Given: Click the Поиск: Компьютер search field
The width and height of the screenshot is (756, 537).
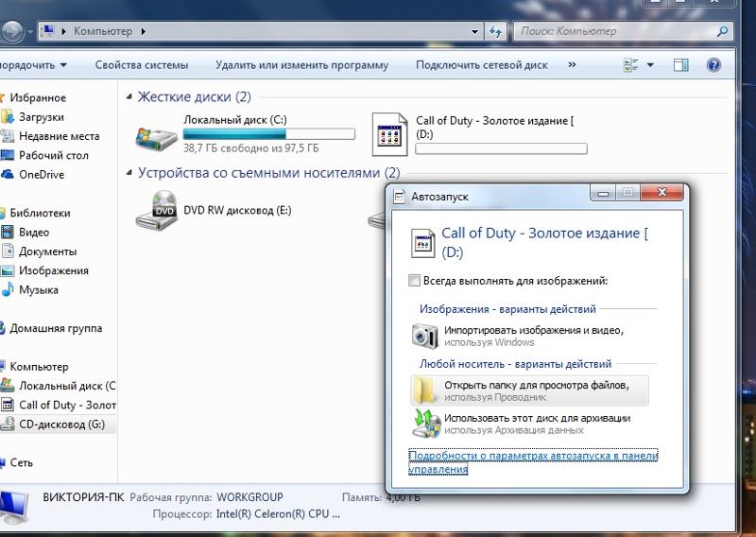Looking at the screenshot, I should pyautogui.click(x=617, y=32).
